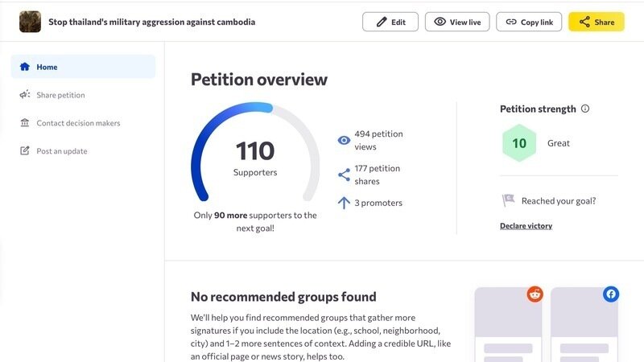Click the eye icon beside petition views
This screenshot has width=644, height=362.
tap(344, 140)
